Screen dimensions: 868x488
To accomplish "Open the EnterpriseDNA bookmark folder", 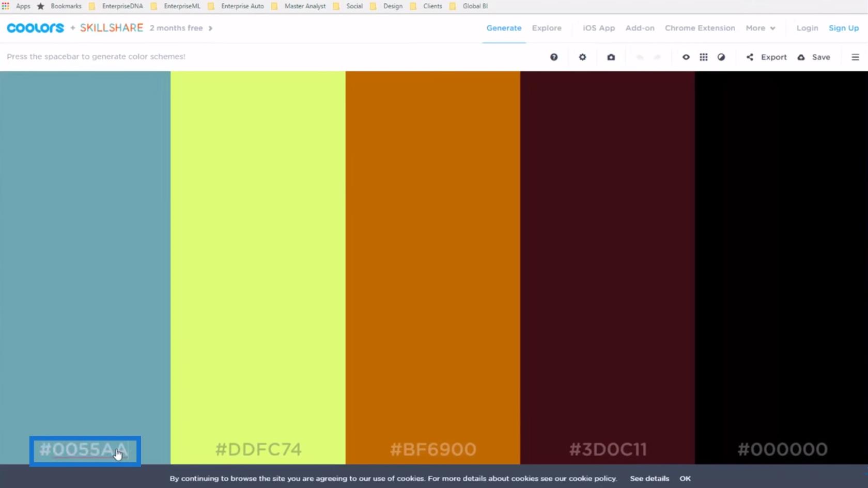I will [x=116, y=6].
